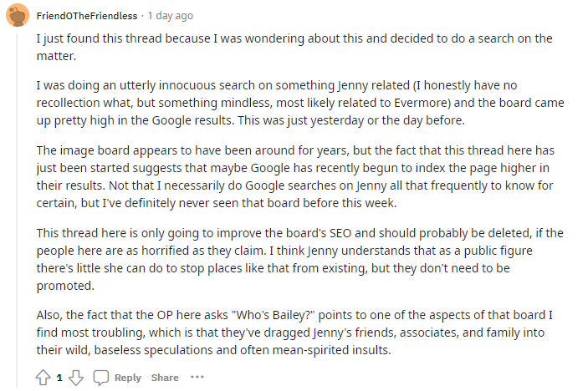Downvote the FriendOTheFriendless comment
Viewport: 588px width, 391px height.
[x=75, y=378]
